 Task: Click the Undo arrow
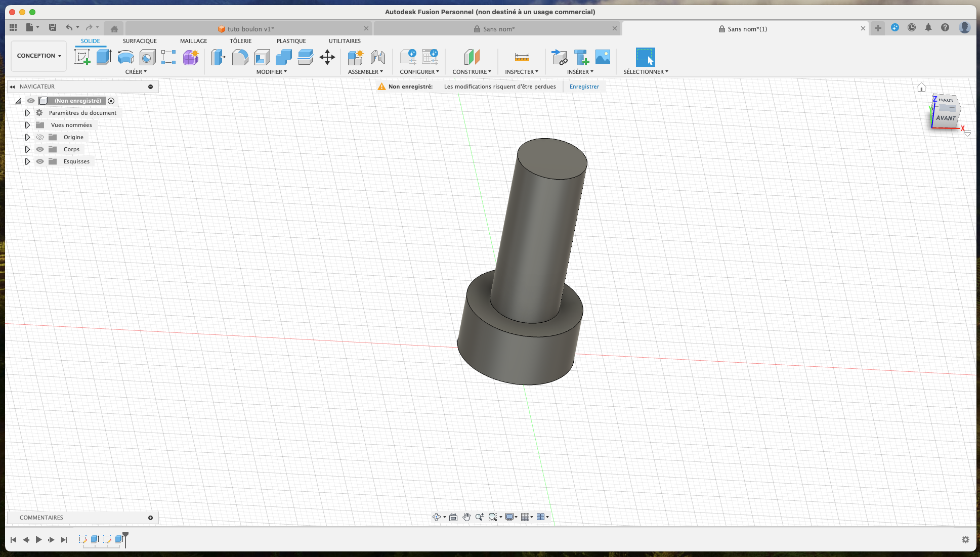coord(69,27)
